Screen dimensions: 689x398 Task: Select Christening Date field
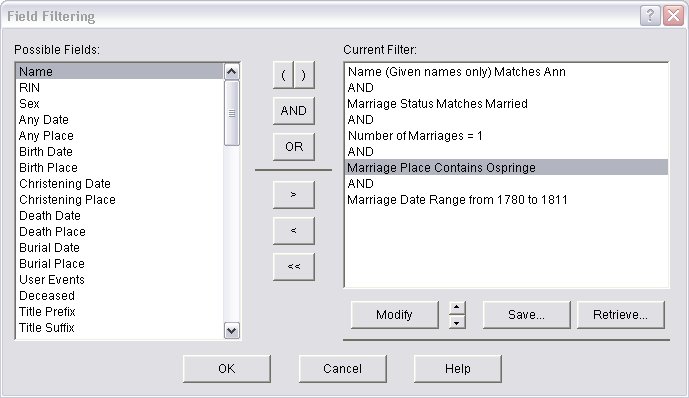pyautogui.click(x=119, y=184)
